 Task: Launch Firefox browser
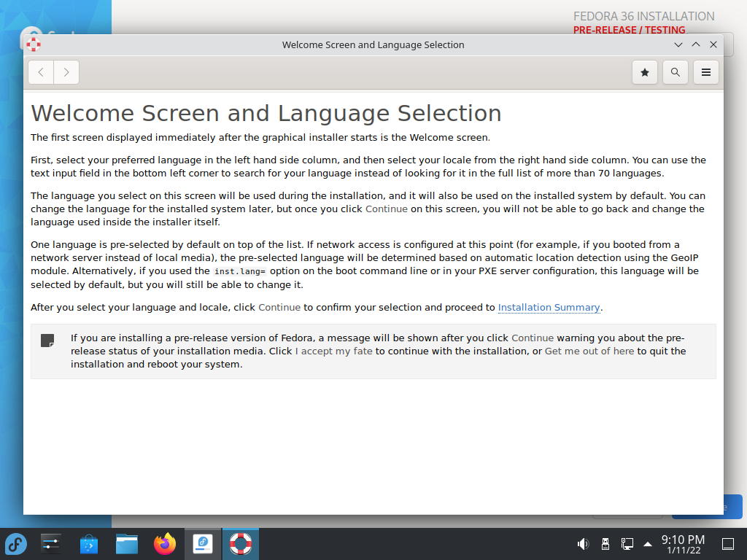point(165,544)
